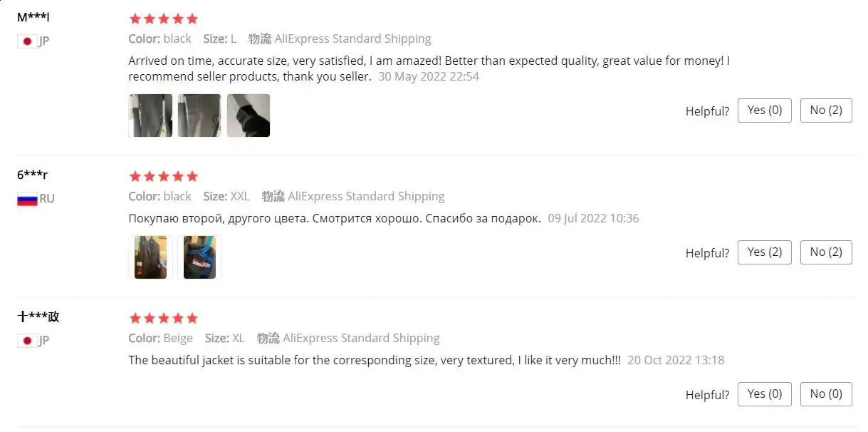
Task: Open third photo thumbnail showing black sleeve
Action: pos(249,115)
